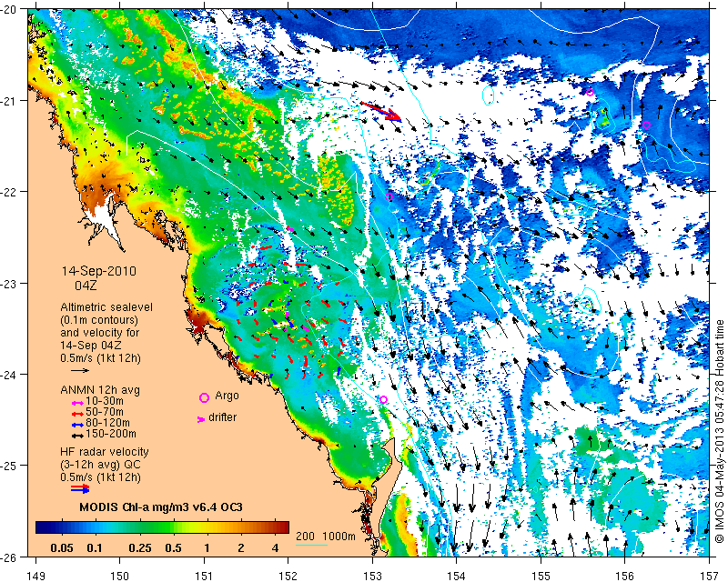
Task: Click the Argo float circle near 155.6, -20.9
Action: click(590, 92)
